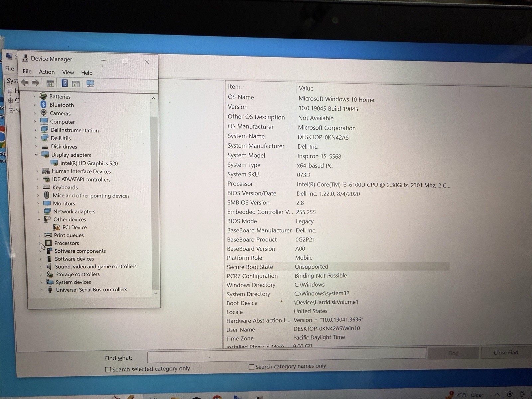Select the Universal Serial Bus controllers icon
The height and width of the screenshot is (399, 532).
coord(50,290)
